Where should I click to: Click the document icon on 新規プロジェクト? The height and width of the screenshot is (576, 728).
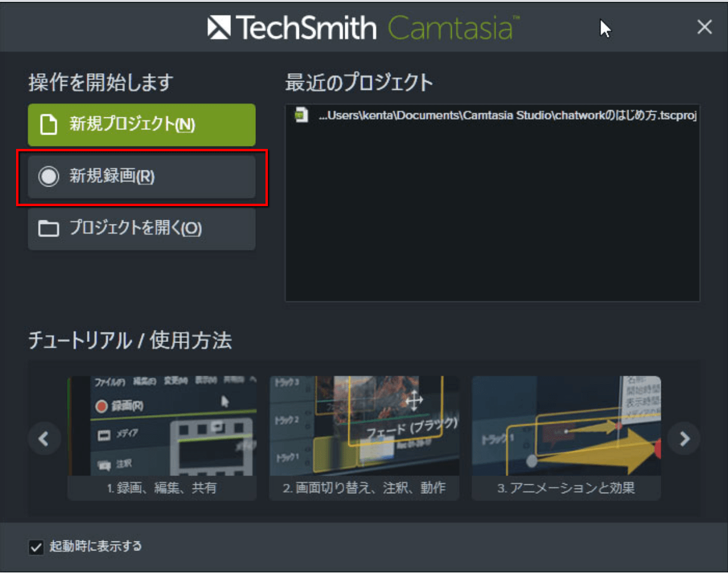pos(50,124)
